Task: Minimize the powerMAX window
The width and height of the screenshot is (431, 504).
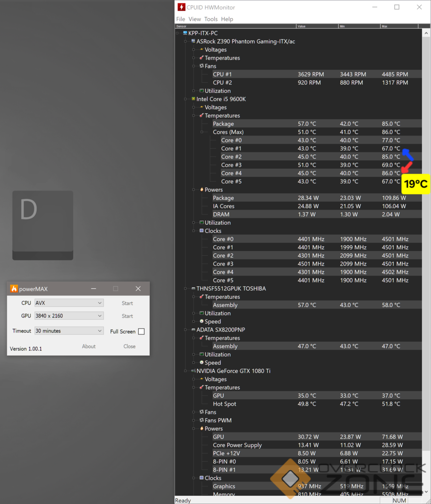Action: click(x=94, y=289)
